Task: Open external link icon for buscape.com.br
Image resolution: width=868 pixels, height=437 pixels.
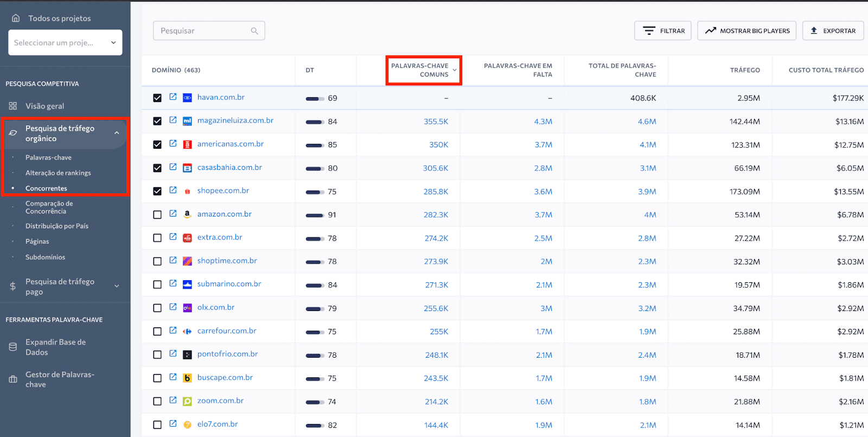Action: tap(173, 377)
